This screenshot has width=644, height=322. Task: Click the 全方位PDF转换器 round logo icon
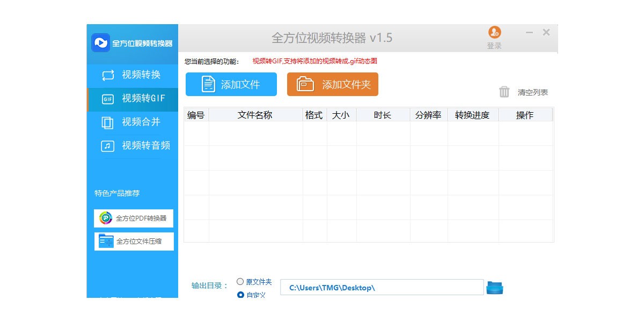(x=106, y=218)
